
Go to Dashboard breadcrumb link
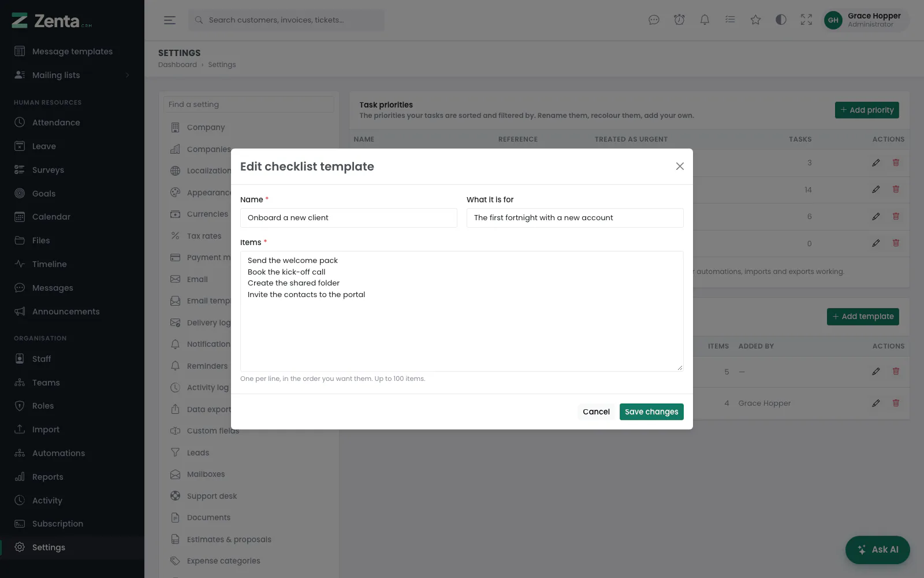click(177, 65)
